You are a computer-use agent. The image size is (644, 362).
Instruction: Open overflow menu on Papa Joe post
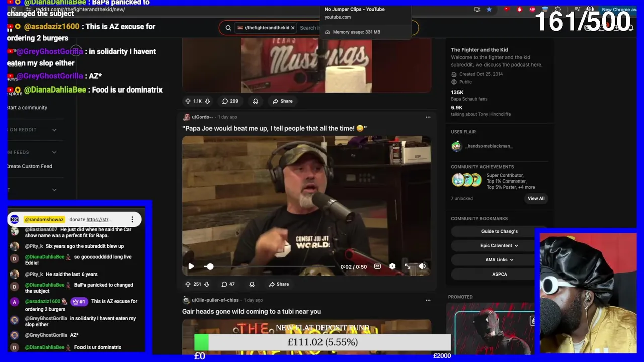(428, 117)
